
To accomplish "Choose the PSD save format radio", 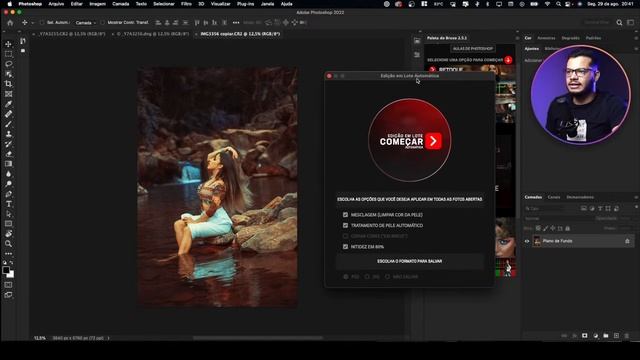I will point(346,277).
